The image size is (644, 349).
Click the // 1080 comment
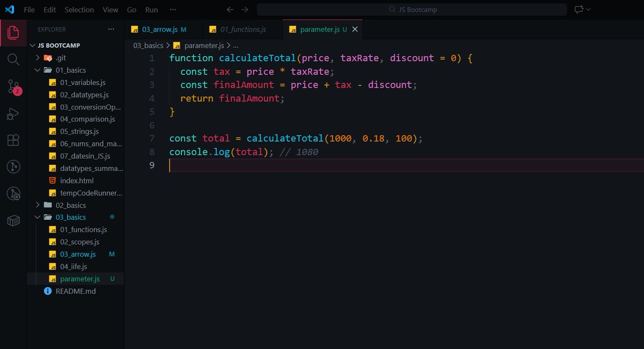pyautogui.click(x=299, y=152)
